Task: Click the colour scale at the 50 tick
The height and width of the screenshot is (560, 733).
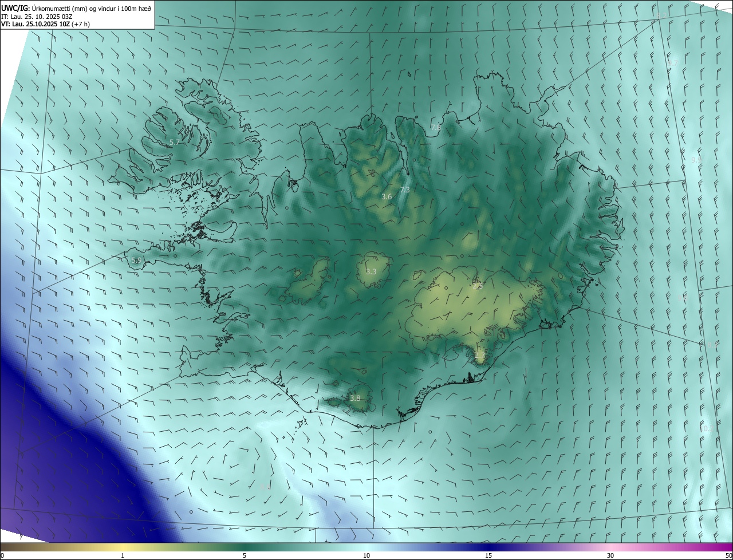Action: pyautogui.click(x=728, y=555)
